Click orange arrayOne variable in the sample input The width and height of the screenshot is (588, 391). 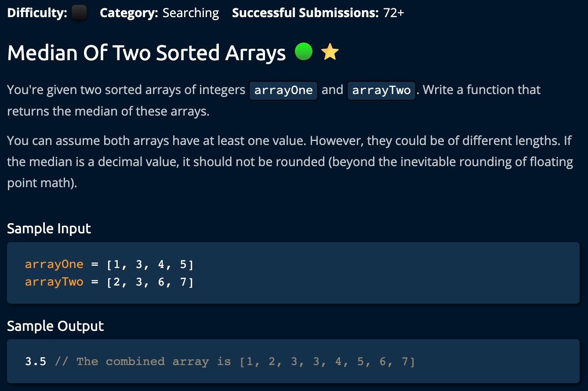coord(54,264)
